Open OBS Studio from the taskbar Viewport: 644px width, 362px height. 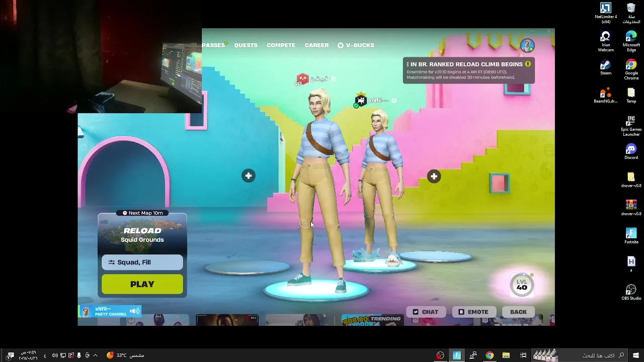440,355
